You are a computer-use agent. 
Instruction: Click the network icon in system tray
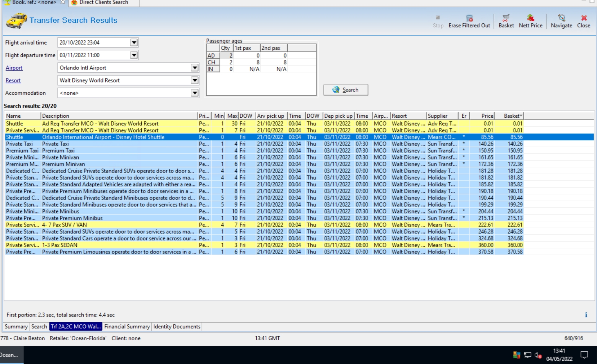click(527, 355)
